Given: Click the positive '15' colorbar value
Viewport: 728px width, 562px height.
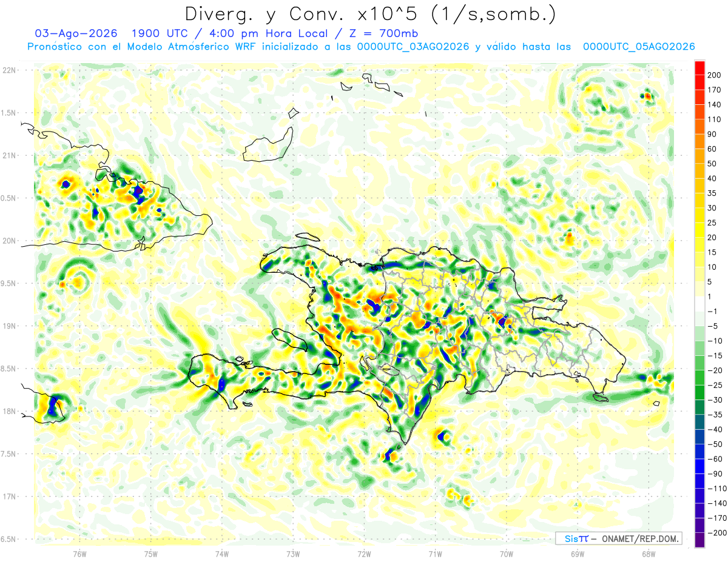Looking at the screenshot, I should click(x=713, y=252).
